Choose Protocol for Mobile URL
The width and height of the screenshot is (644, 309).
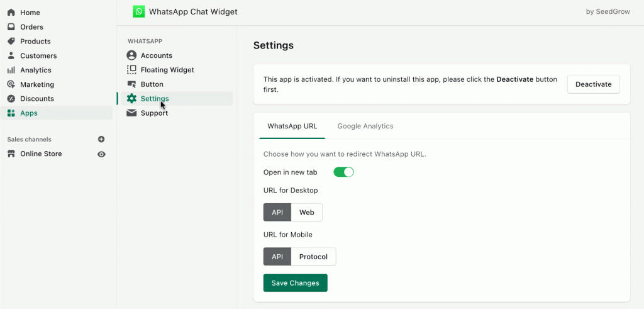(x=313, y=257)
